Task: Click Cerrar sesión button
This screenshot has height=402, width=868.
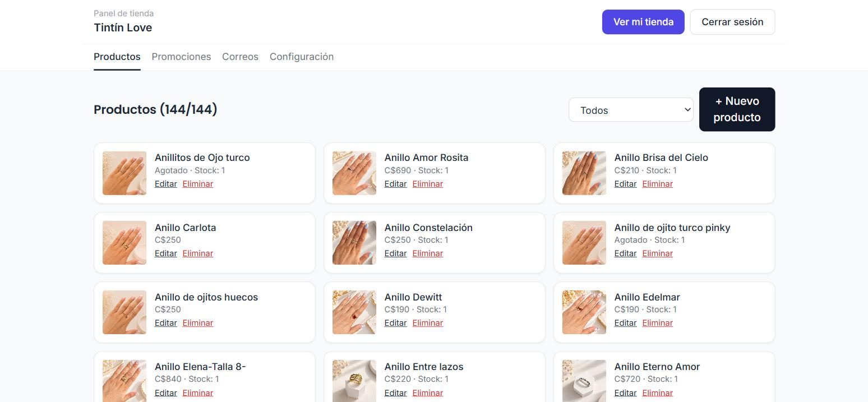Action: point(732,22)
